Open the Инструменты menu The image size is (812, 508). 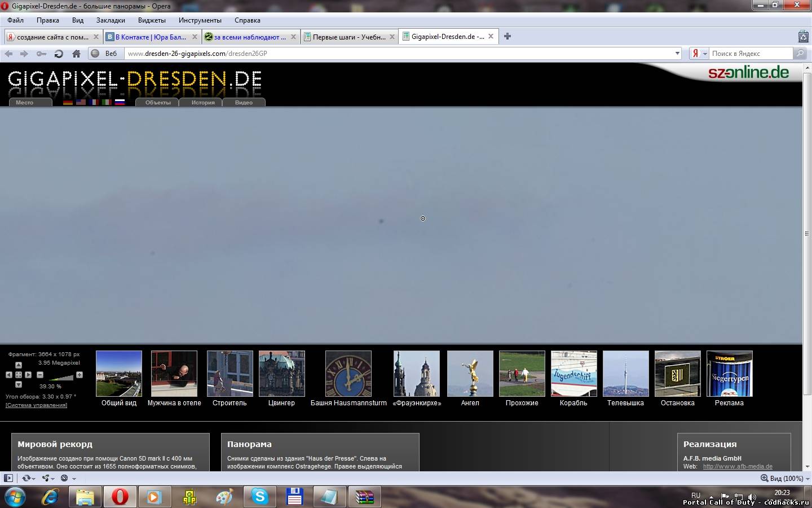200,20
